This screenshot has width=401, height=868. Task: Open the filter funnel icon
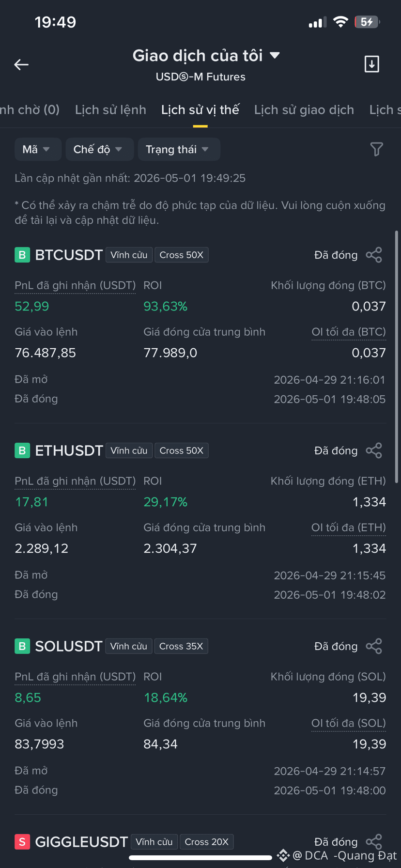[376, 149]
